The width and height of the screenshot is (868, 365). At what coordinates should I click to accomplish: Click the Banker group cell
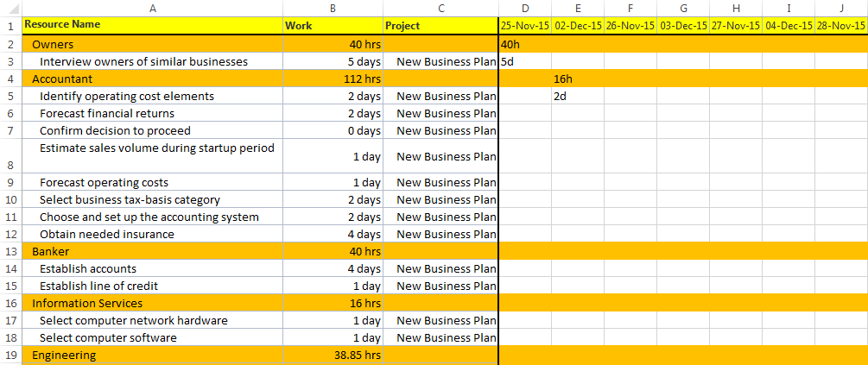(x=152, y=252)
